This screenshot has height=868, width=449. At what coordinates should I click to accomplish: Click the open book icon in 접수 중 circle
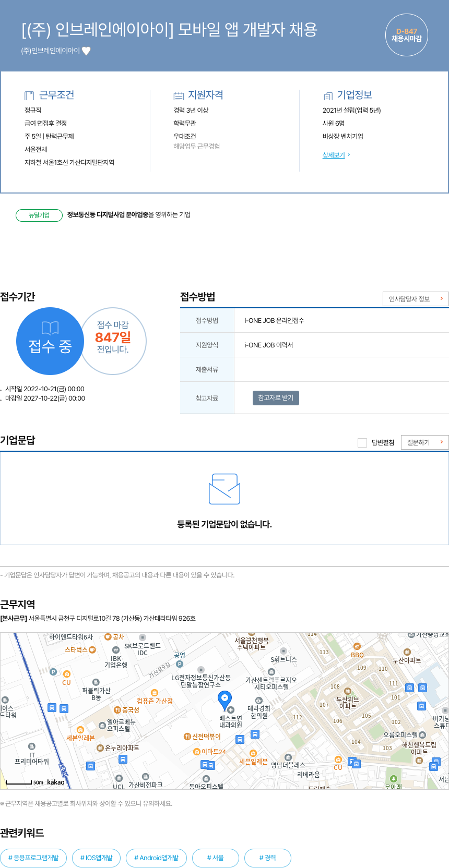coord(50,328)
